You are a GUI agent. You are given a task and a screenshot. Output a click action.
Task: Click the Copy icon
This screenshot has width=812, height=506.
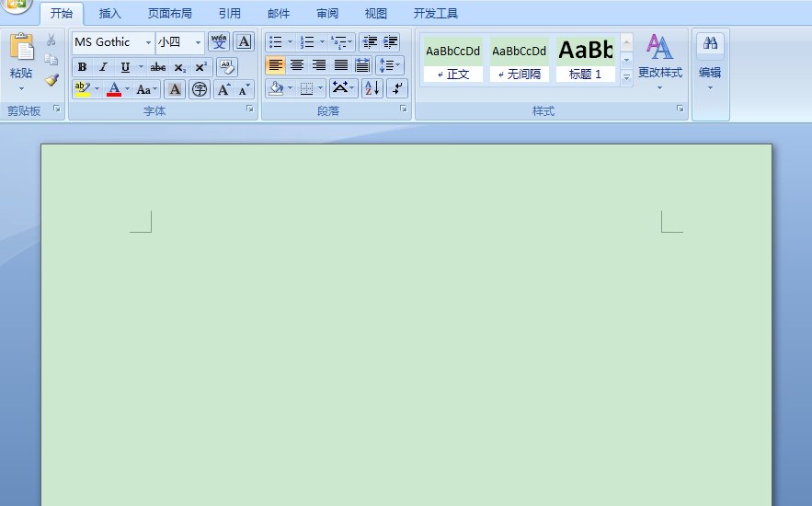51,60
